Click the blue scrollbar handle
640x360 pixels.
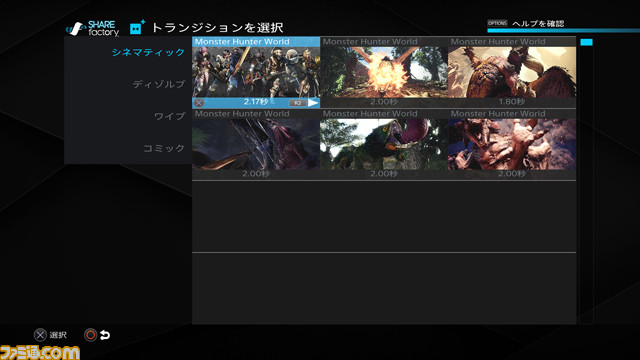pyautogui.click(x=586, y=42)
